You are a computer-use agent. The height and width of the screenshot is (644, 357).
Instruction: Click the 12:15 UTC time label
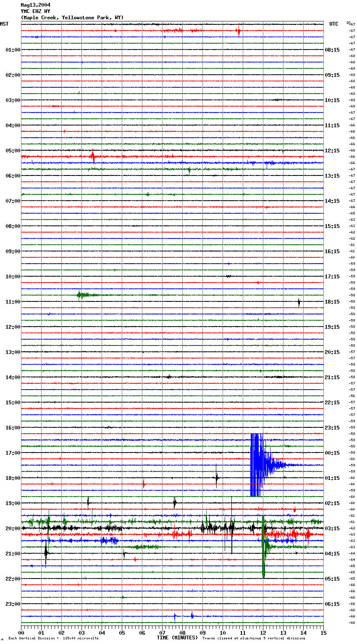point(332,151)
